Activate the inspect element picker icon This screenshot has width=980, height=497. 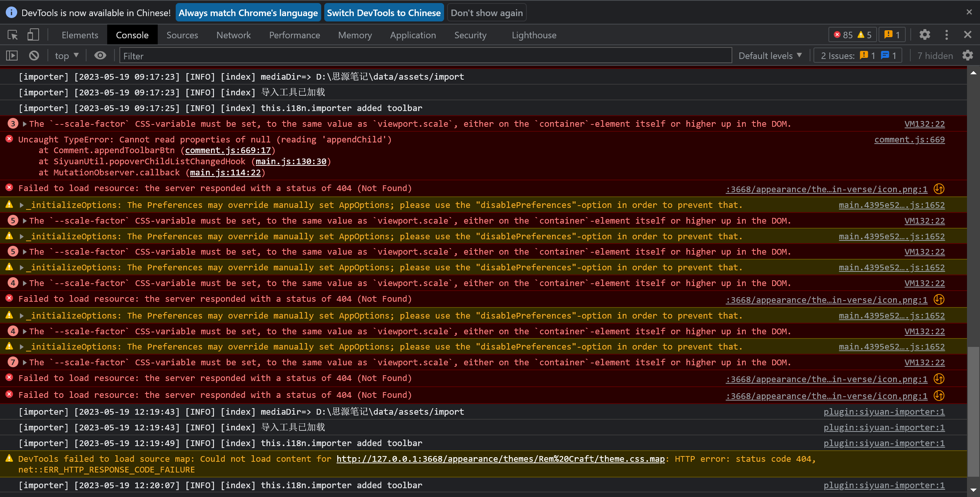[13, 35]
